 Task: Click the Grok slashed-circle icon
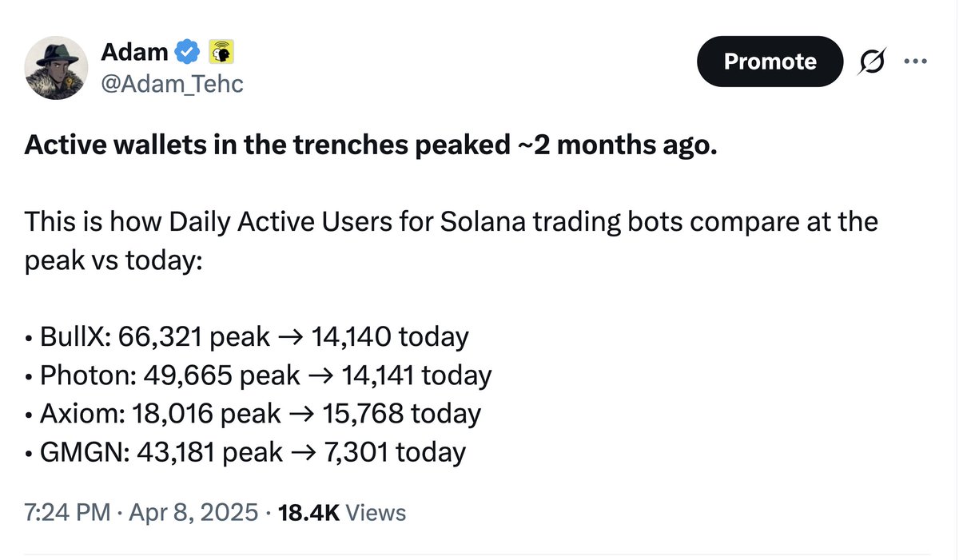click(x=873, y=62)
